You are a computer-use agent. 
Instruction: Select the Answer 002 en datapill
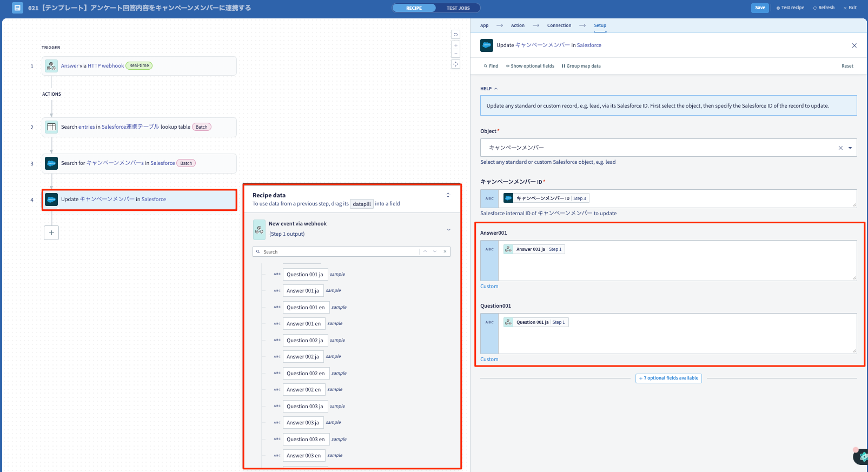click(304, 390)
